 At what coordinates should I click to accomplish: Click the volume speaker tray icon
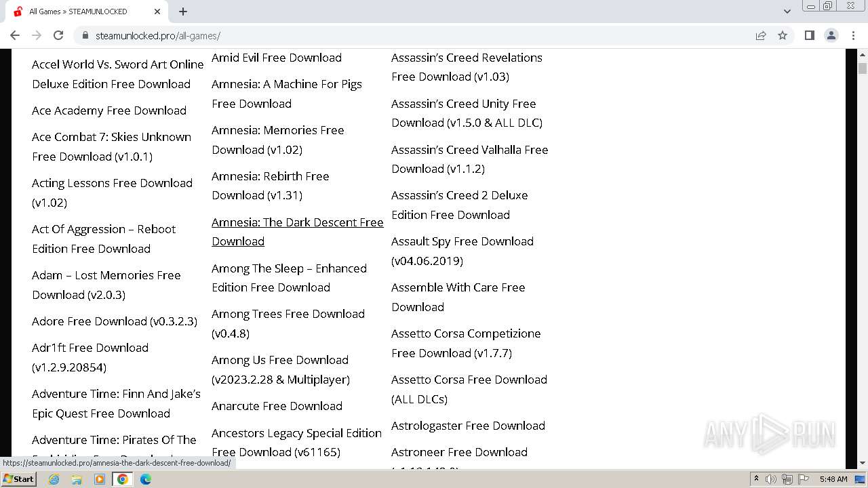[771, 479]
